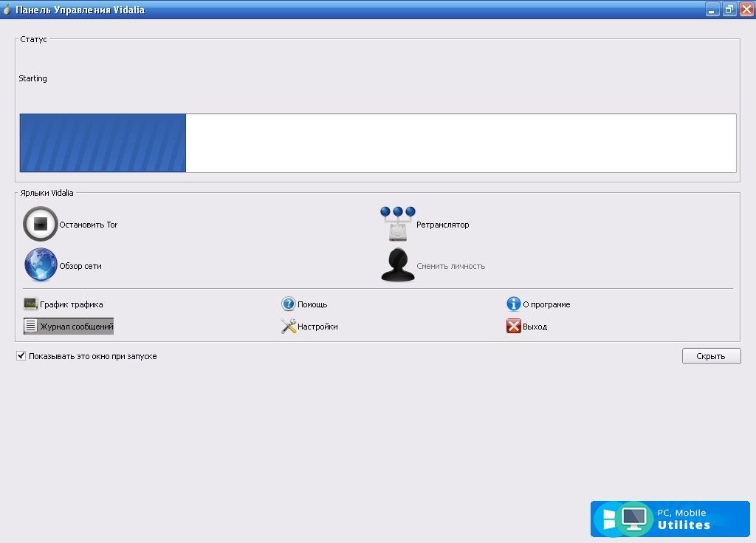Image resolution: width=756 pixels, height=543 pixels.
Task: Click the Vidalia onion icon in title bar
Action: (7, 9)
